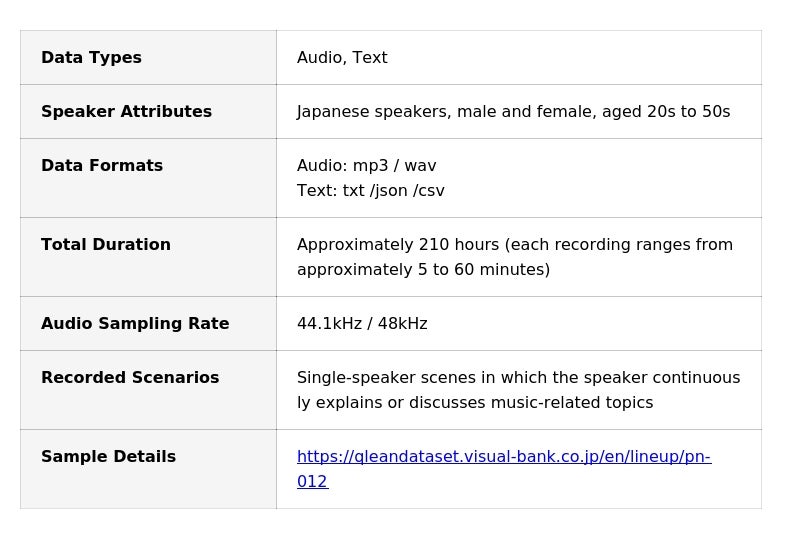Click the "Audio, Text" value cell
This screenshot has width=800, height=539.
point(342,58)
